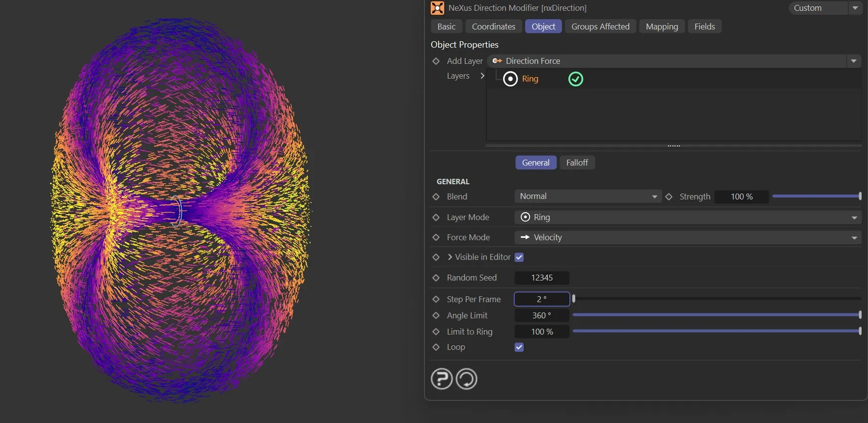Click the ring icon in Layer Mode field
Viewport: 868px width, 423px height.
[x=525, y=217]
